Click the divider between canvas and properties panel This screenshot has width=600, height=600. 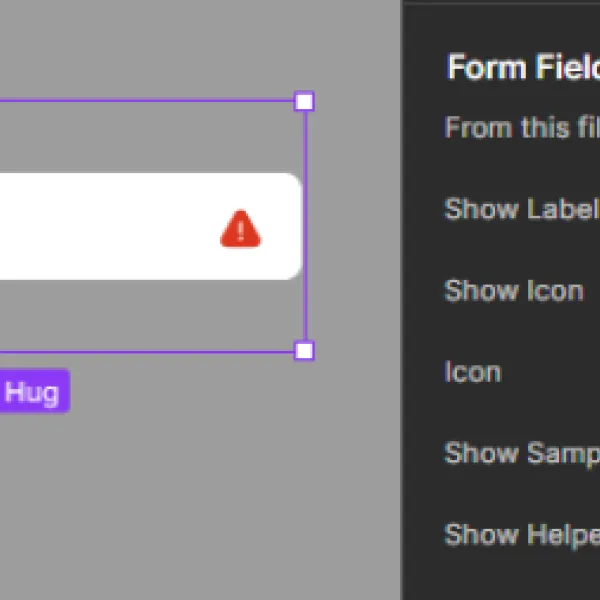coord(402,300)
